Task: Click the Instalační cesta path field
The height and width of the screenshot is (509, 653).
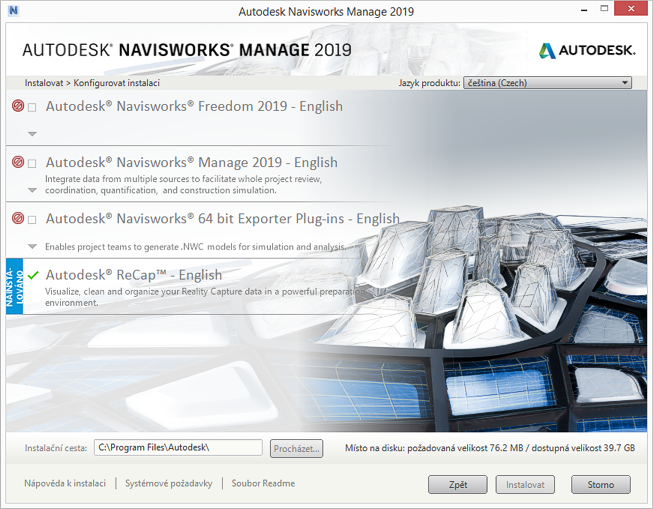Action: pos(178,448)
